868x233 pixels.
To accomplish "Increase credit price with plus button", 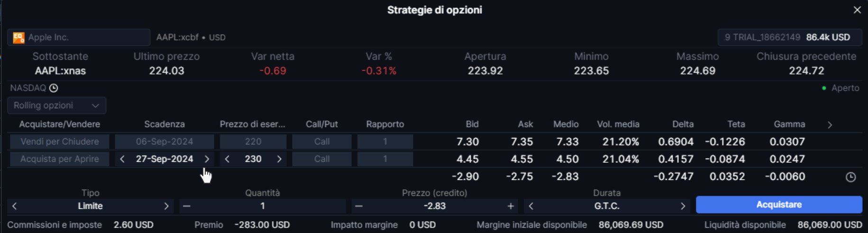I will [511, 206].
